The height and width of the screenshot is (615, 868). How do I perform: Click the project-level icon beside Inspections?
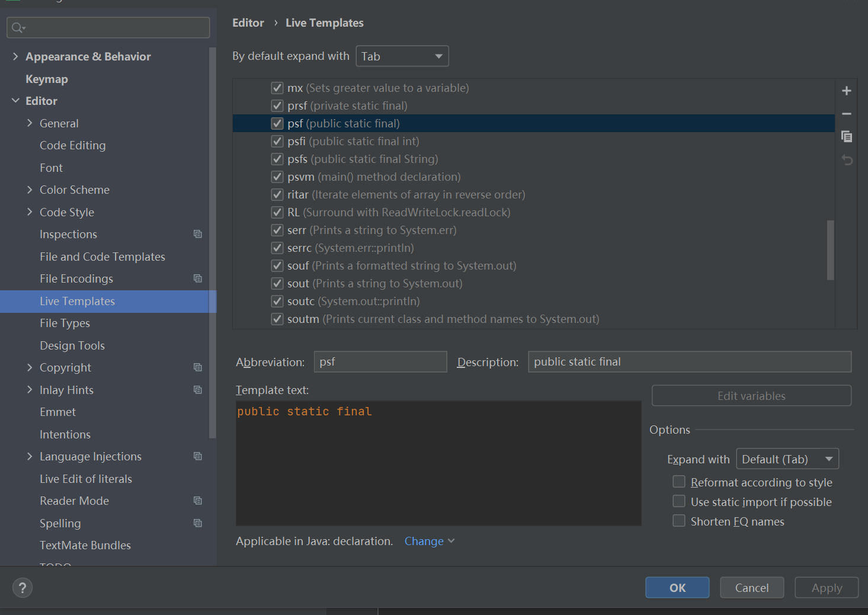(x=198, y=234)
